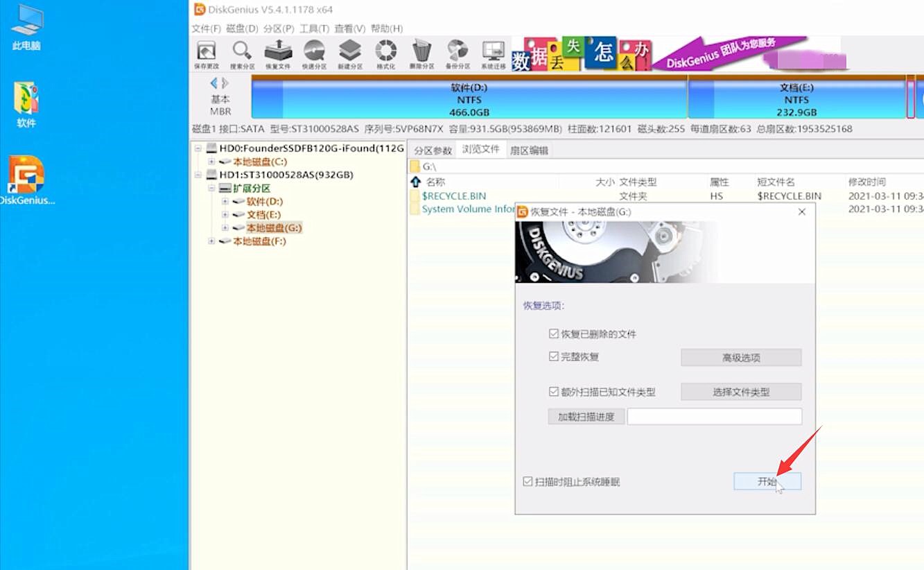The width and height of the screenshot is (924, 570).
Task: Expand 本地磁盘(C:) tree node
Action: (x=211, y=162)
